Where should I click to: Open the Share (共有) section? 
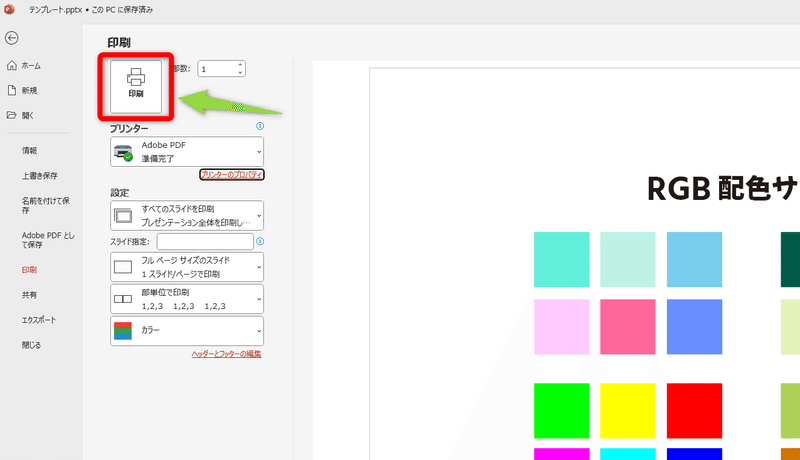(29, 295)
